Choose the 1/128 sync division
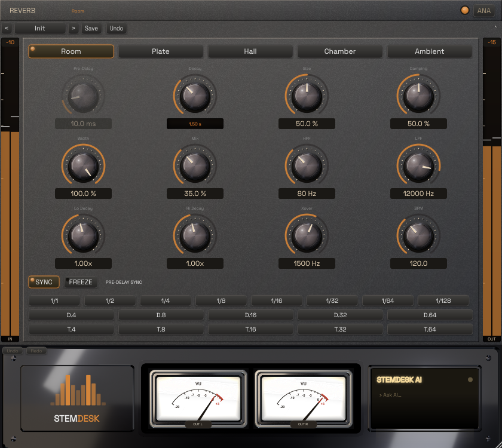 click(443, 301)
